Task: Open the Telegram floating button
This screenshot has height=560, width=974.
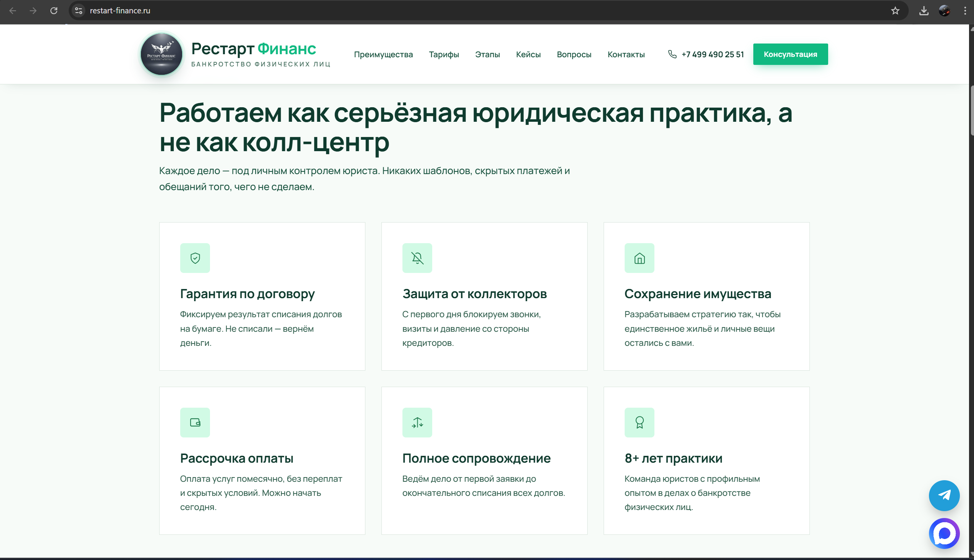Action: 944,496
